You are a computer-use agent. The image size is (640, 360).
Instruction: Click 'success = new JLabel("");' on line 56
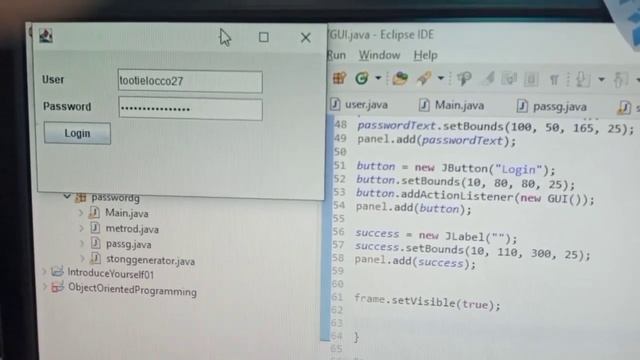(436, 235)
